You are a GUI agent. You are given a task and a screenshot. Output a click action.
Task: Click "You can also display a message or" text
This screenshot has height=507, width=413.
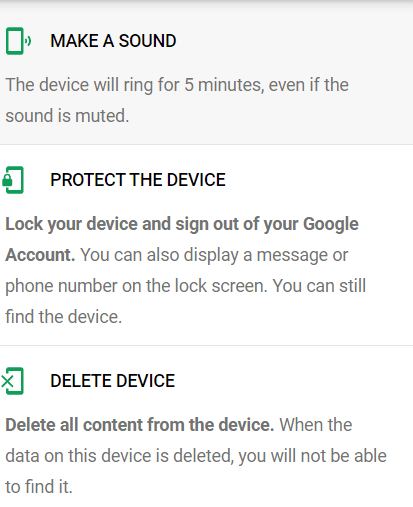[214, 255]
